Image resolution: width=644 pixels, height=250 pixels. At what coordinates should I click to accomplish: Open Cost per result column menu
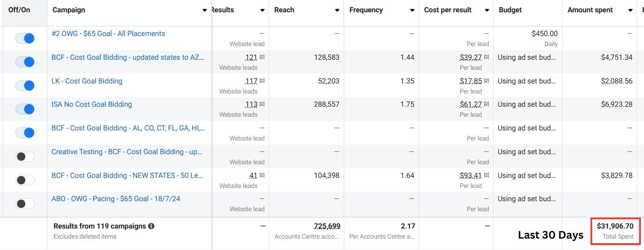[487, 10]
